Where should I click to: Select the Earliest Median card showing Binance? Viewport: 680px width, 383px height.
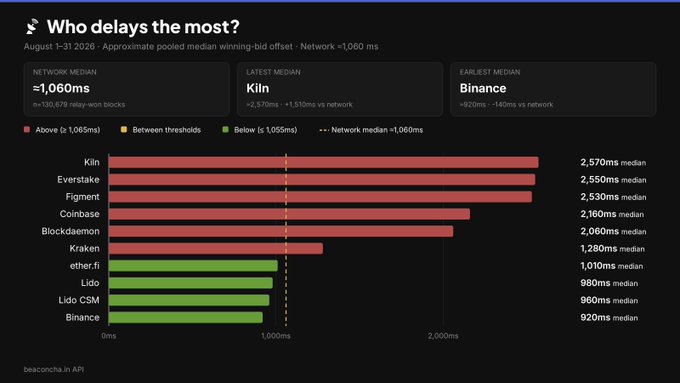553,89
